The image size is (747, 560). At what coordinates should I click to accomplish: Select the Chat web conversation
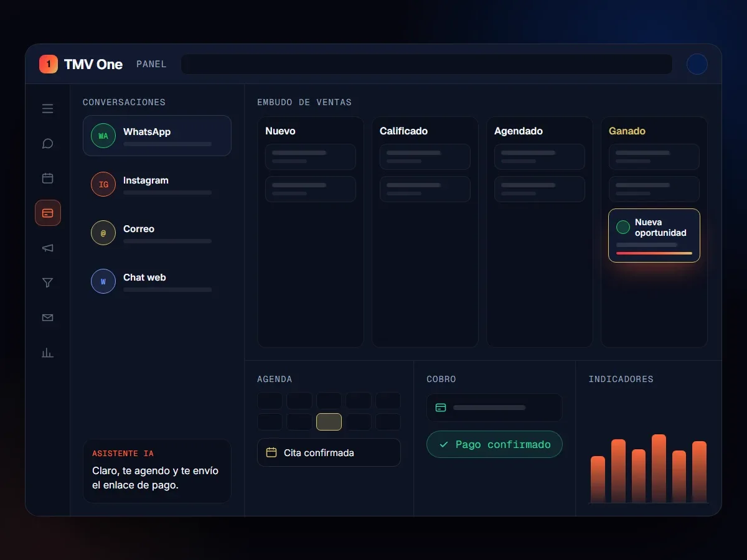tap(157, 281)
